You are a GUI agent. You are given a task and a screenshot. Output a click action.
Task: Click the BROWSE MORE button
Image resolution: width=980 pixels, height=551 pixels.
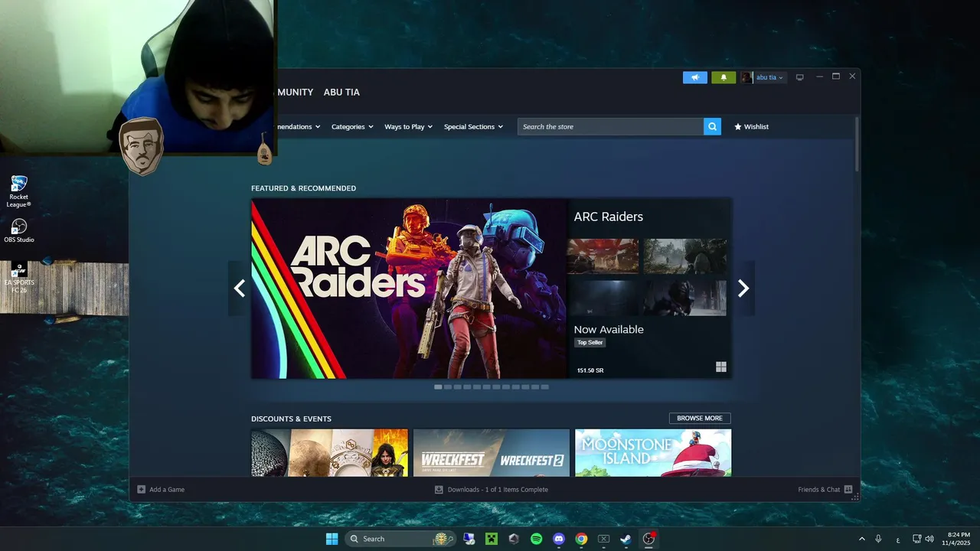[700, 419]
